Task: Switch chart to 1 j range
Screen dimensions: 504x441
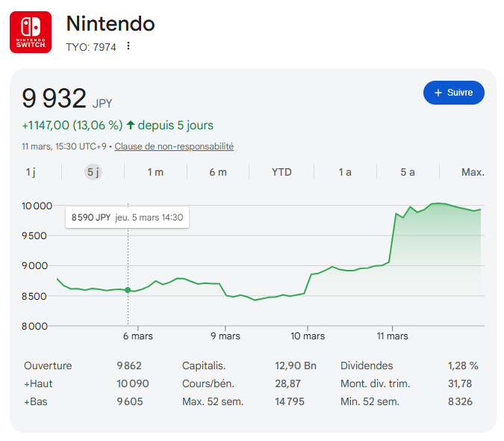Action: coord(31,172)
